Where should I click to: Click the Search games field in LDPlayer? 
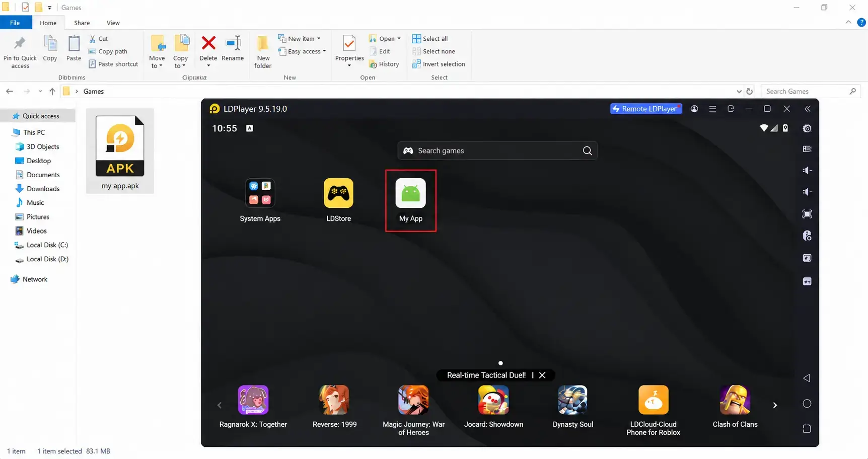pyautogui.click(x=497, y=150)
